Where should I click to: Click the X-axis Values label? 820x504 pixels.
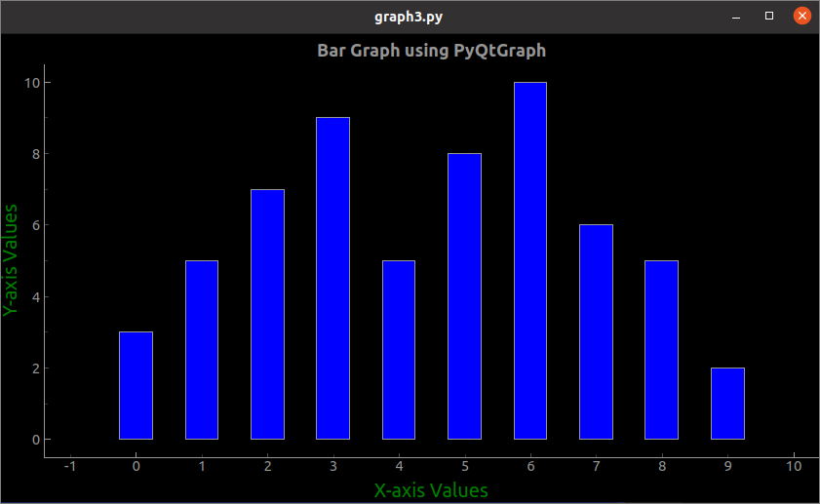(431, 490)
